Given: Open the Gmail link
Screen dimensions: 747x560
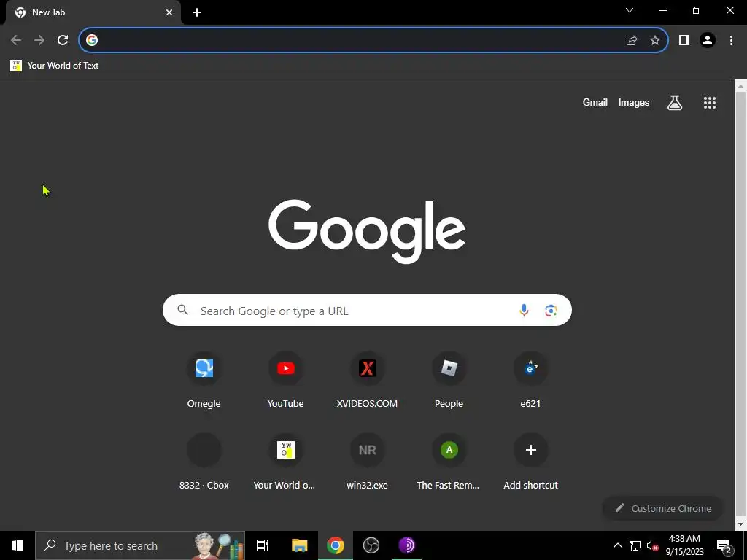Looking at the screenshot, I should (x=595, y=102).
